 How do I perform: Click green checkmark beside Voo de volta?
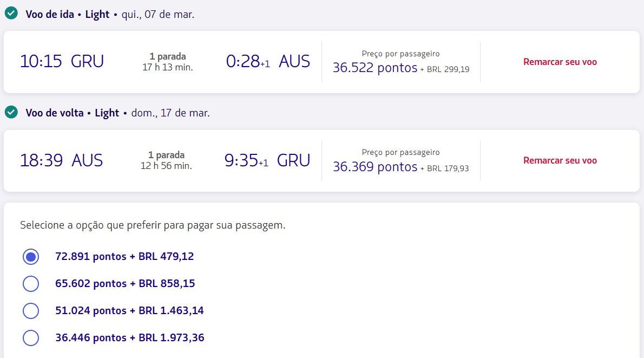click(x=11, y=112)
